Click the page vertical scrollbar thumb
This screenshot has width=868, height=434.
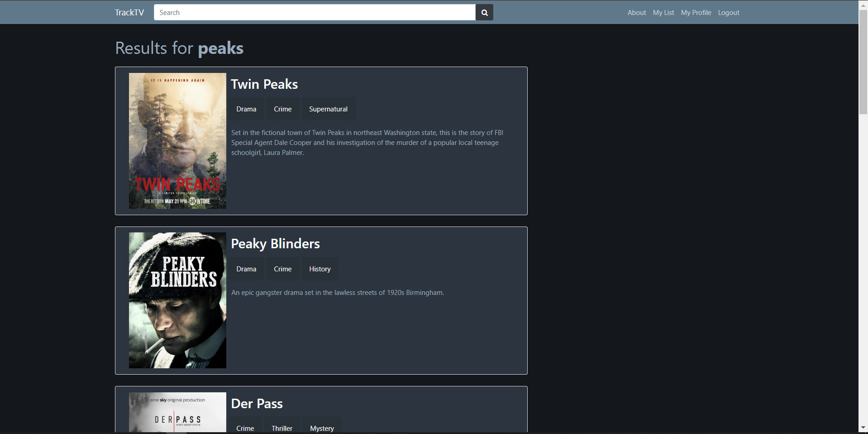863,62
